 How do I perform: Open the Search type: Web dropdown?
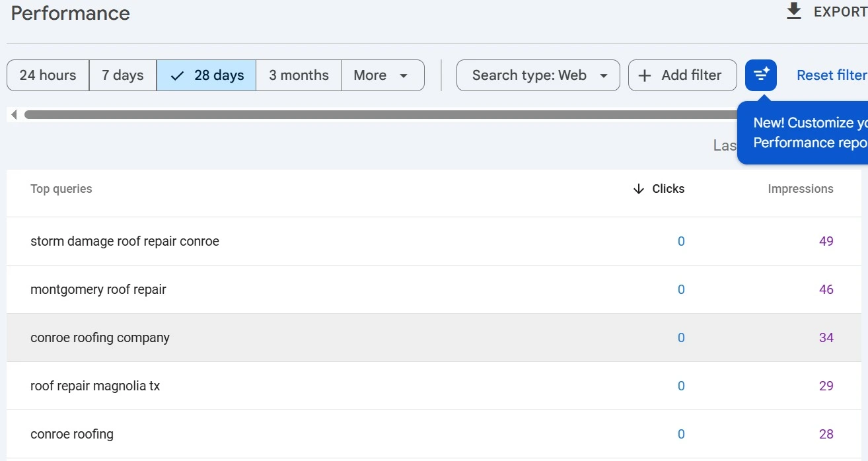538,75
